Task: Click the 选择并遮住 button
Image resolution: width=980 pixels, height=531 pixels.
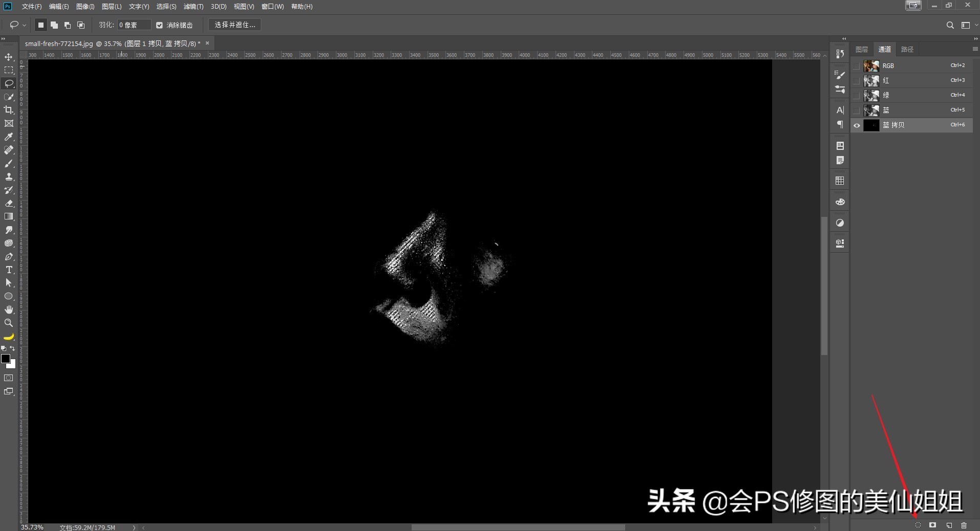Action: coord(234,25)
